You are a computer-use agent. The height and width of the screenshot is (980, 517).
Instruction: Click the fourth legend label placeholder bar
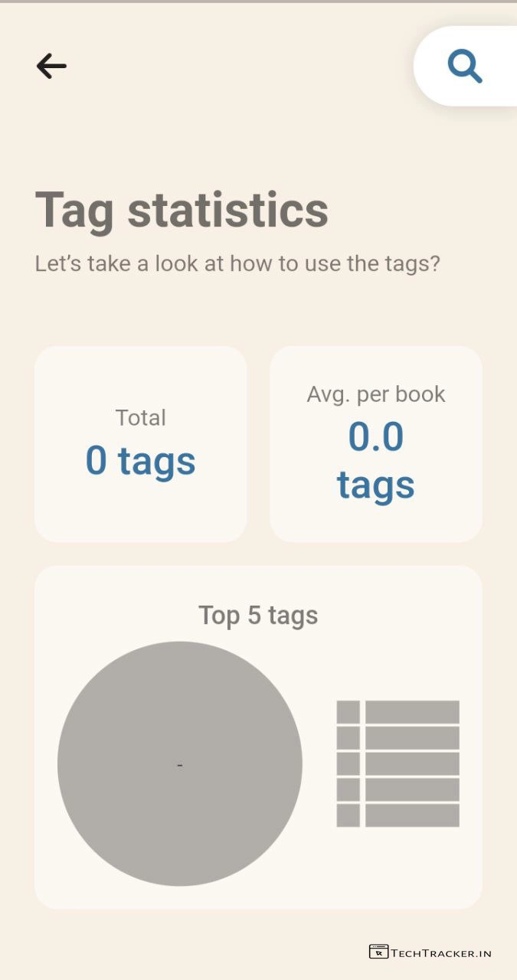412,789
